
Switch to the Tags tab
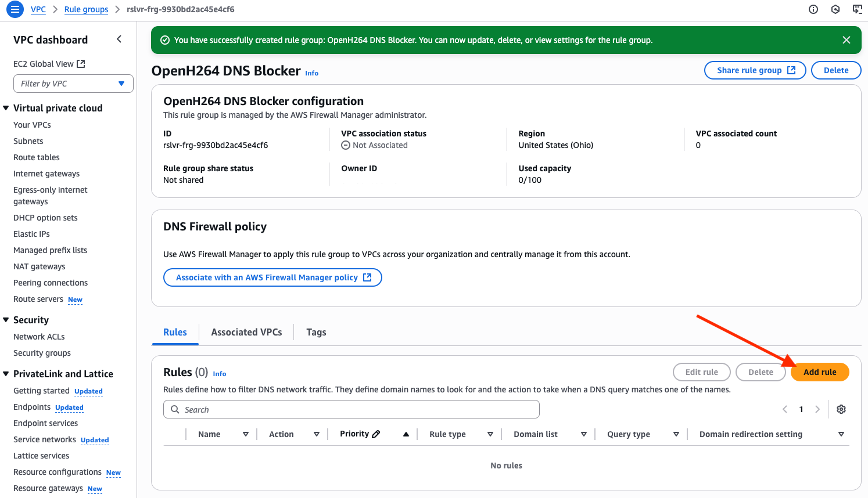pos(316,332)
